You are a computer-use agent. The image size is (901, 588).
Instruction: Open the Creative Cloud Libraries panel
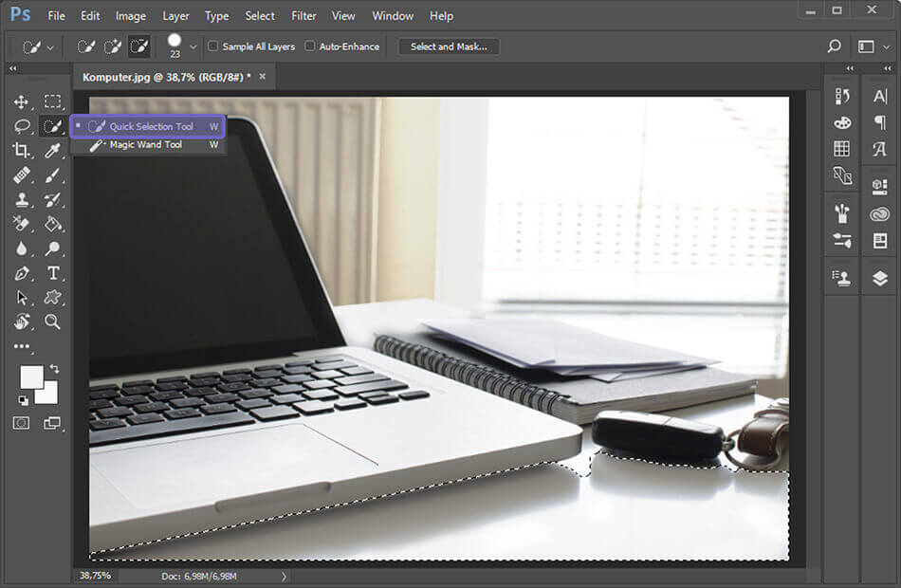880,214
